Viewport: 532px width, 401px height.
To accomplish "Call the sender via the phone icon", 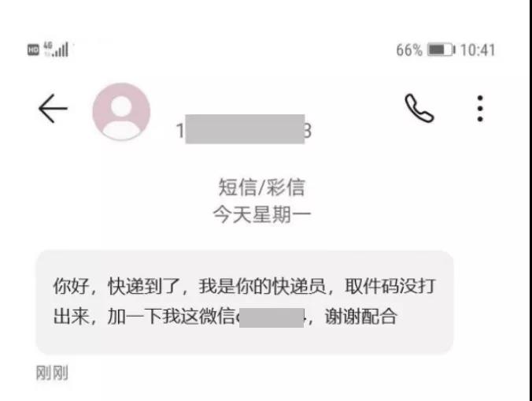I will click(x=419, y=108).
